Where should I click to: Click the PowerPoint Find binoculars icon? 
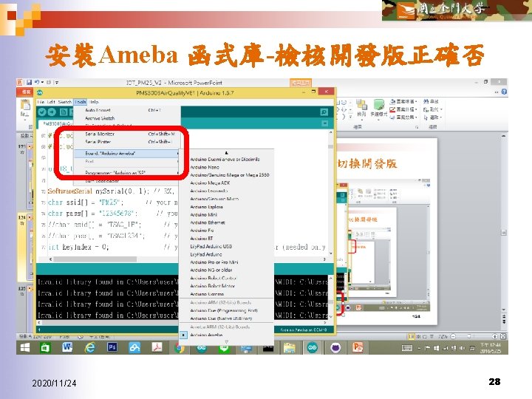point(426,101)
